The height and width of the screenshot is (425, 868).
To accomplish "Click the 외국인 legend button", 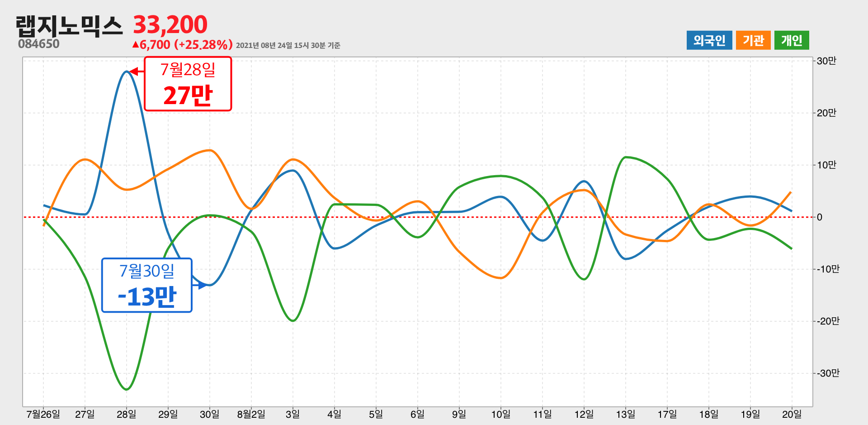I will point(709,40).
